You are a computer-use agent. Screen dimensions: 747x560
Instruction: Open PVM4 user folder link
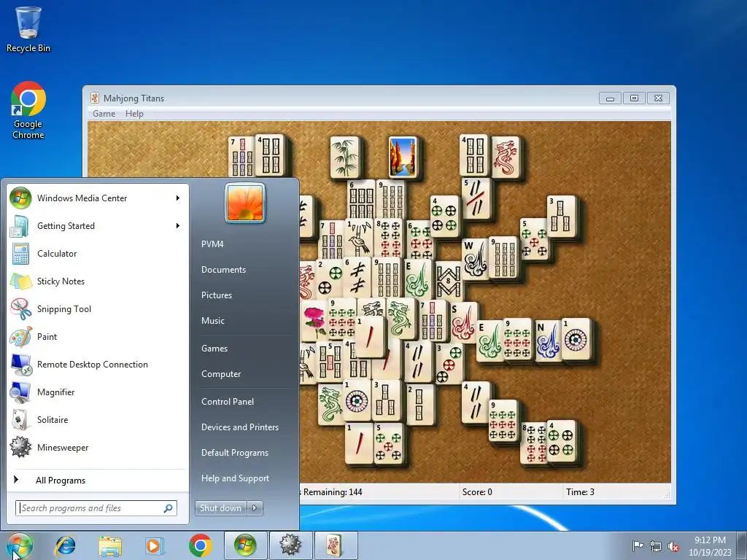(x=212, y=244)
